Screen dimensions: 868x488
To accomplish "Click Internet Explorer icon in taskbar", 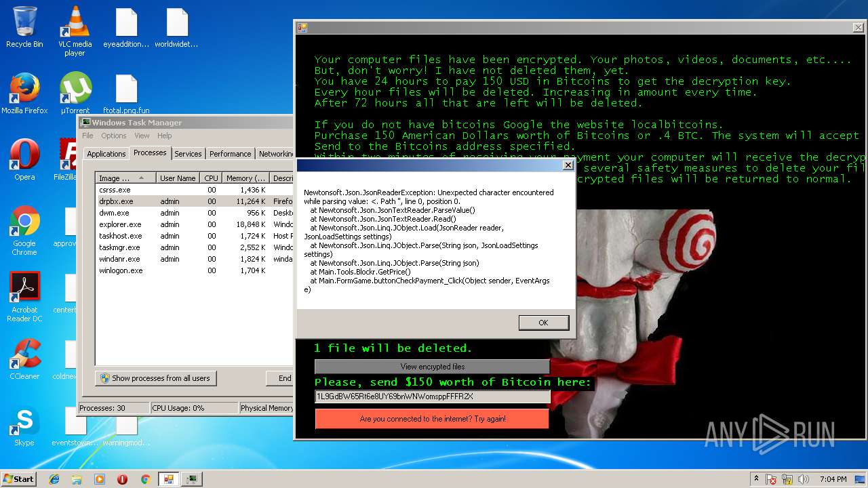I will click(54, 479).
